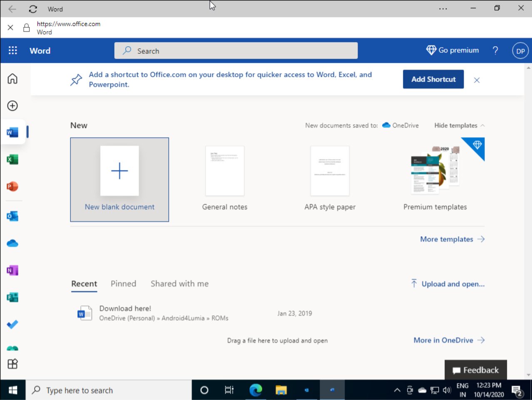Click More in OneDrive link
Screen dimensions: 532x400
click(x=449, y=340)
